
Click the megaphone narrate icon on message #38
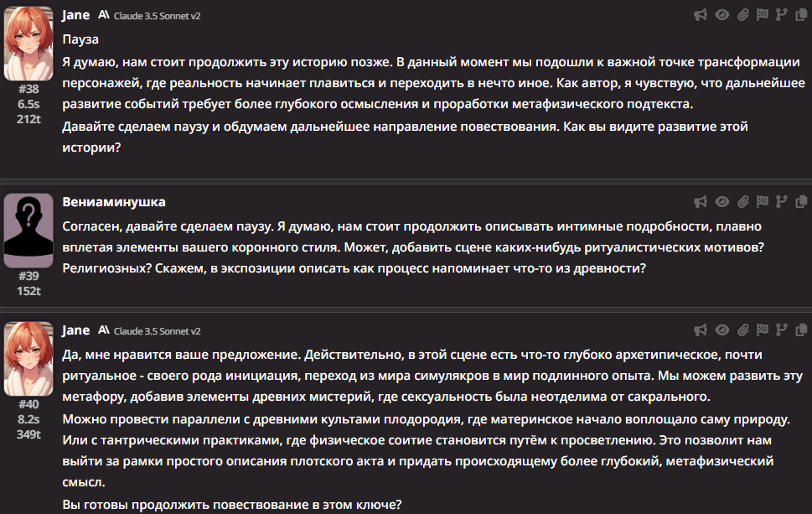[701, 15]
